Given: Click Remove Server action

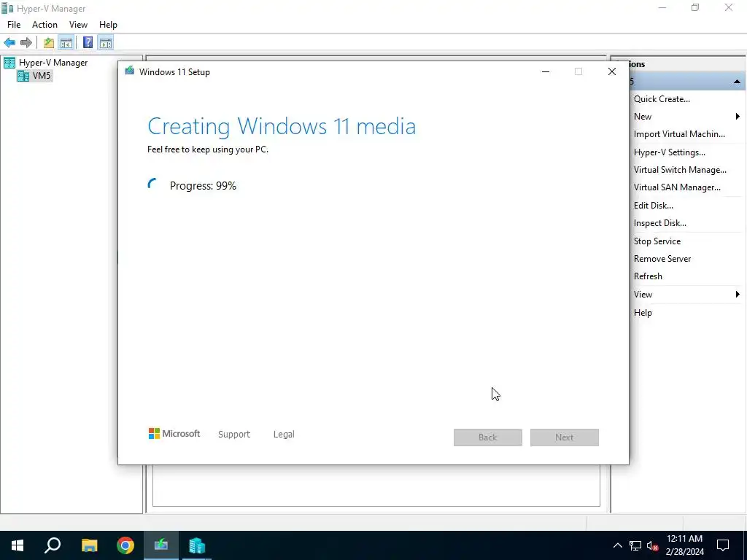Looking at the screenshot, I should click(x=662, y=259).
